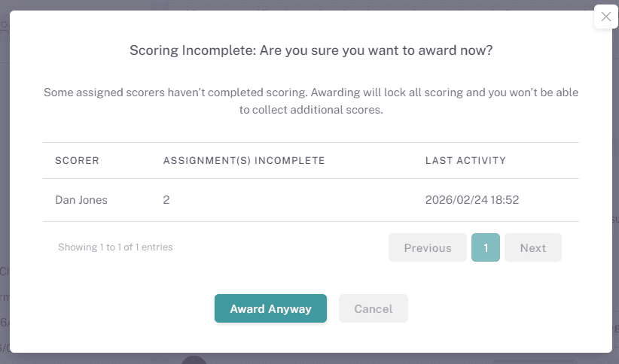Sort by ASSIGNMENT(S) INCOMPLETE column header
The image size is (619, 364).
(244, 160)
